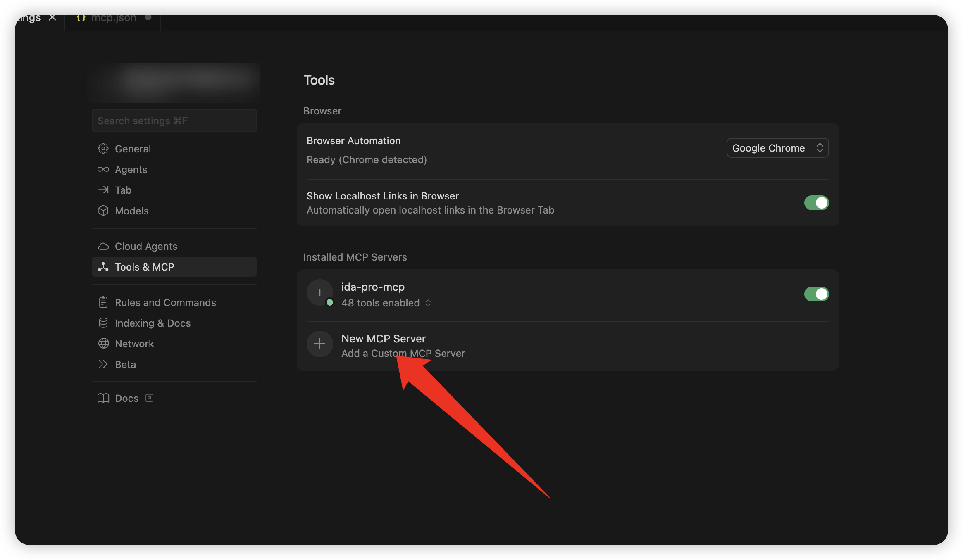Click the Models cube icon
Image resolution: width=963 pixels, height=560 pixels.
click(103, 211)
